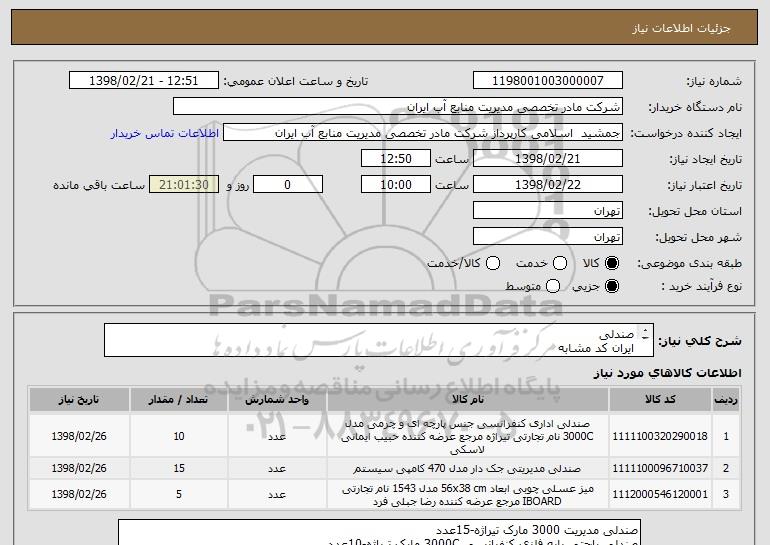The image size is (770, 545).
Task: Click the شماره نیاز field 1198001003000007
Action: [x=548, y=81]
